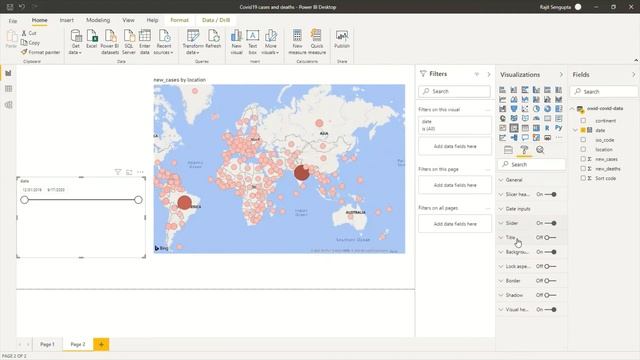640x360 pixels.
Task: Switch to the Modeling ribbon tab
Action: pos(98,20)
